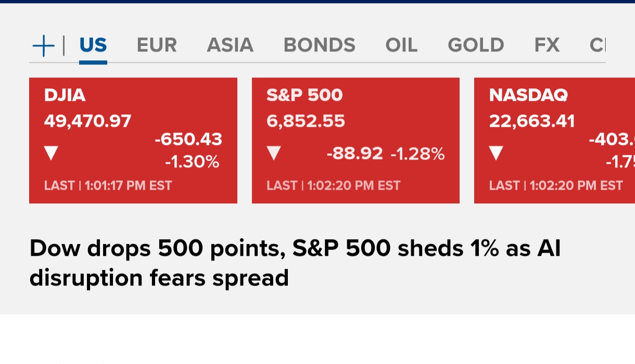This screenshot has width=635, height=364.
Task: Click the plus icon beside the US tab
Action: [43, 46]
